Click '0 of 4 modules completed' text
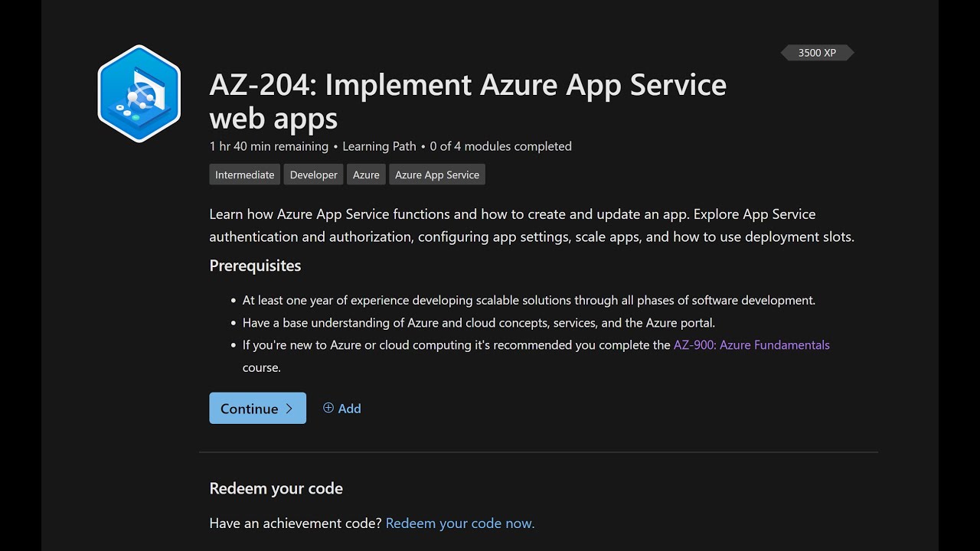The image size is (980, 551). point(501,146)
